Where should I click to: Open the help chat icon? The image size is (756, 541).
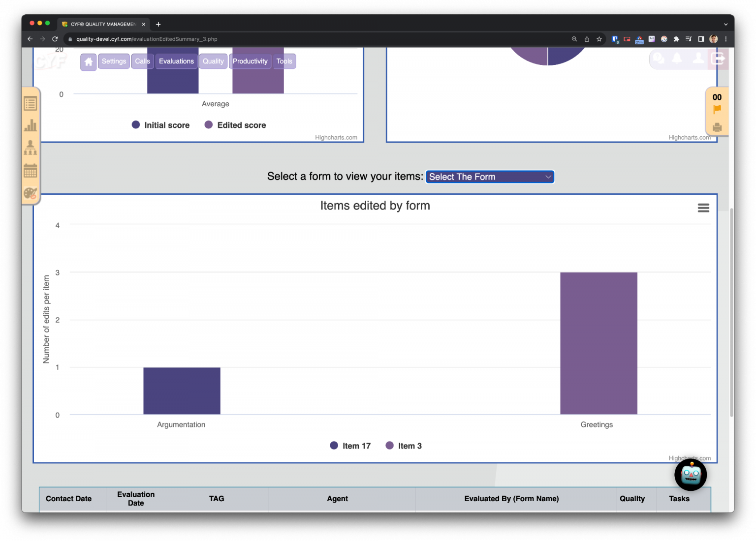point(659,59)
